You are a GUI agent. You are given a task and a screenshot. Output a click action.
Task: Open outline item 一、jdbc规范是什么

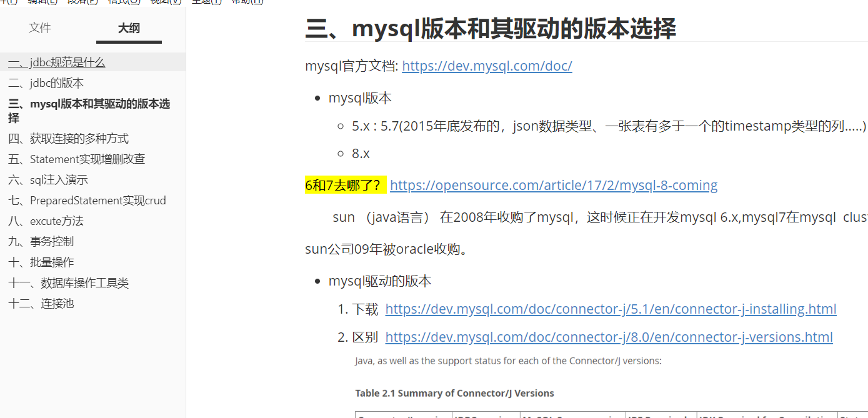point(57,62)
